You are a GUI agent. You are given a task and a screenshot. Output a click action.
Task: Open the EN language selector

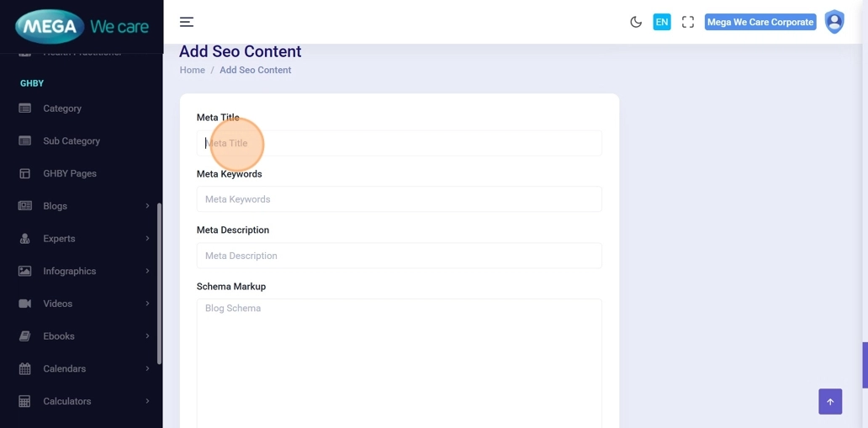coord(662,22)
